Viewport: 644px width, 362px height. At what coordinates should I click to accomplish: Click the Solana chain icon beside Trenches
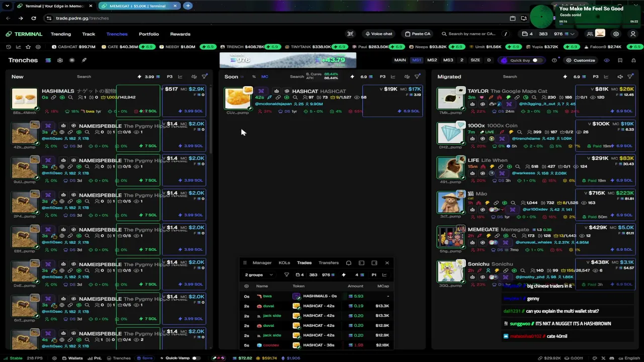[48, 60]
